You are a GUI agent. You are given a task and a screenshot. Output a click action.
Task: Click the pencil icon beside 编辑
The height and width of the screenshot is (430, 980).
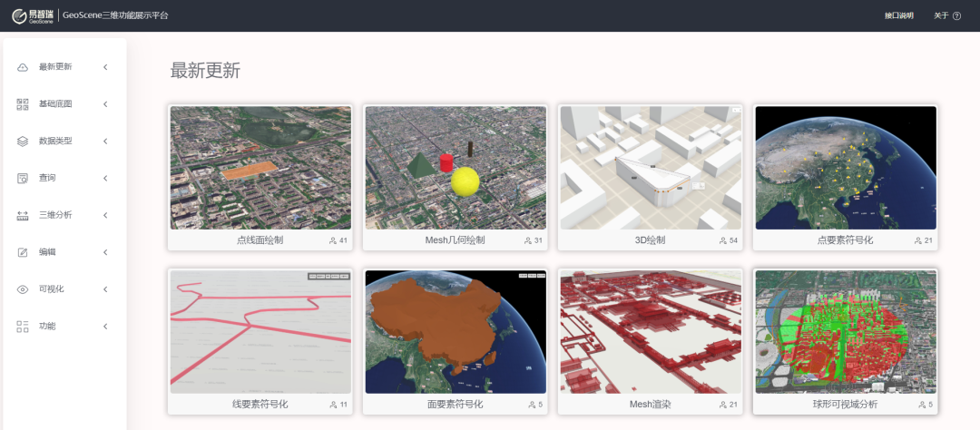(23, 252)
